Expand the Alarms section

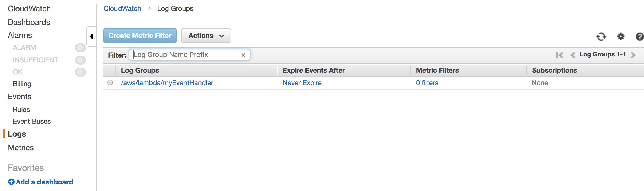click(x=20, y=35)
